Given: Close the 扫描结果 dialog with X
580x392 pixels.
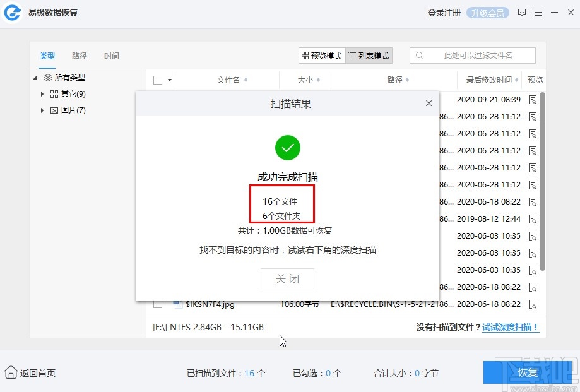Looking at the screenshot, I should coord(429,103).
